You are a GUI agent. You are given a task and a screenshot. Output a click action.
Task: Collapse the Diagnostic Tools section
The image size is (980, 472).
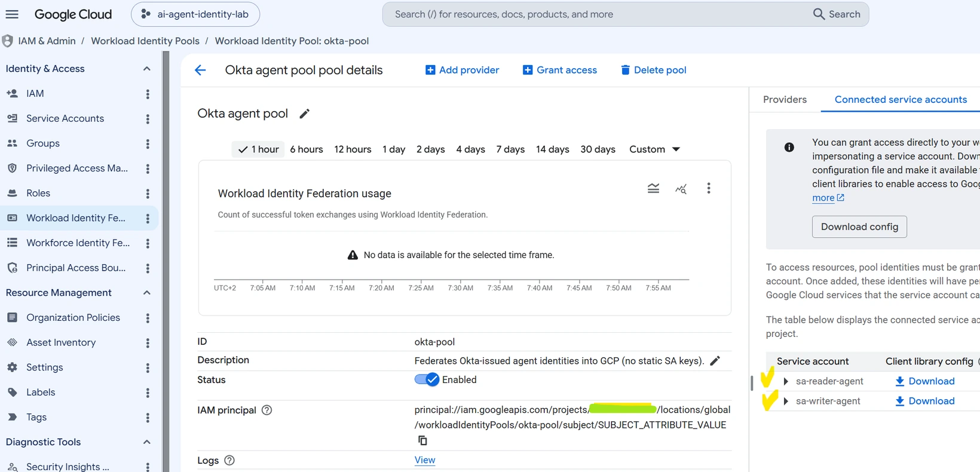(x=146, y=442)
